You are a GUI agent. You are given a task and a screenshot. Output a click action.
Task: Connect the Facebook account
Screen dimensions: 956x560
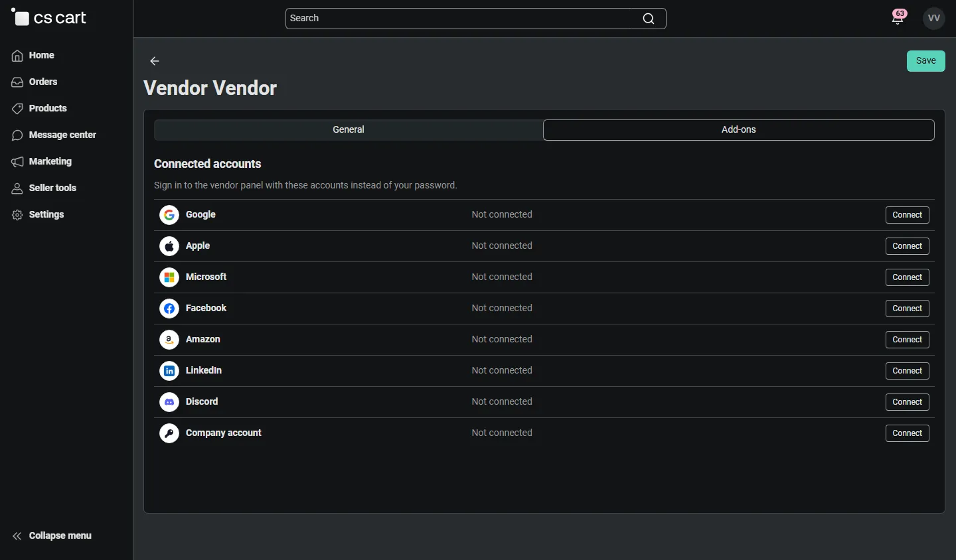908,309
